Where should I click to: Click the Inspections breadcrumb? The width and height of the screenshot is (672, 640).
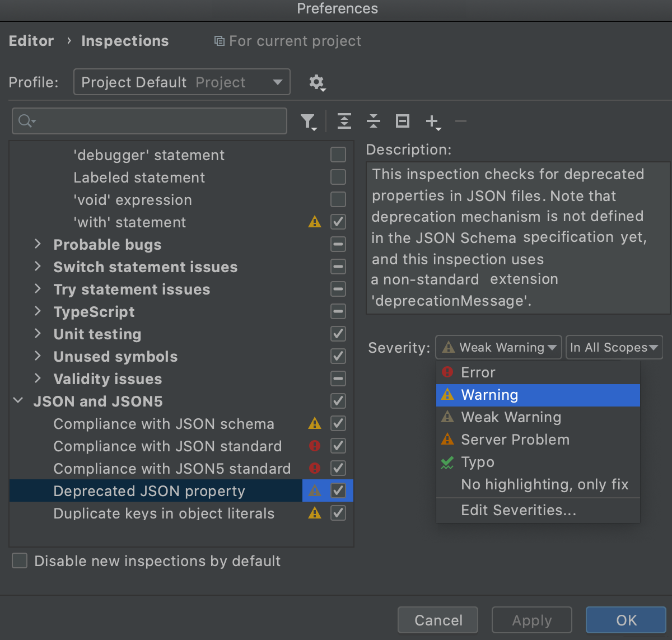(x=125, y=41)
